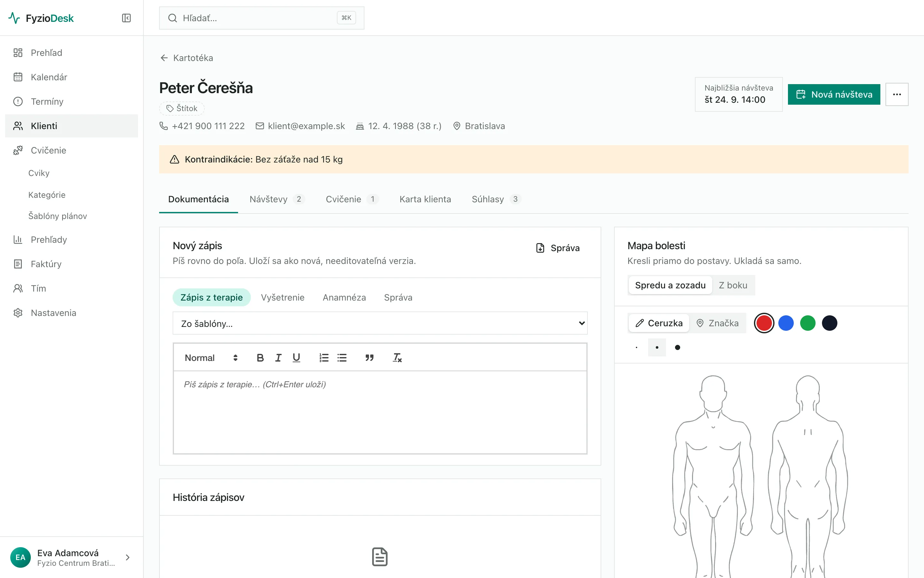The width and height of the screenshot is (924, 578).
Task: Click the Hľadať search field
Action: (x=261, y=18)
